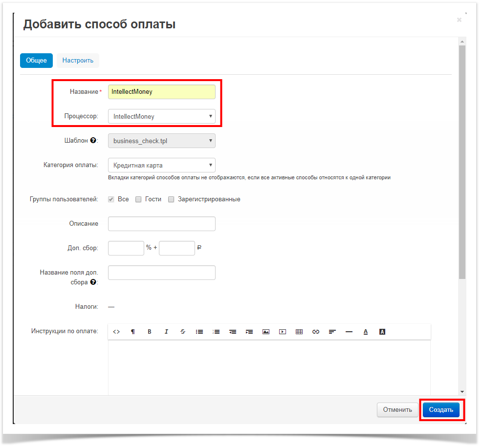The image size is (483, 448).
Task: Apply italic formatting in instructions editor
Action: click(166, 332)
